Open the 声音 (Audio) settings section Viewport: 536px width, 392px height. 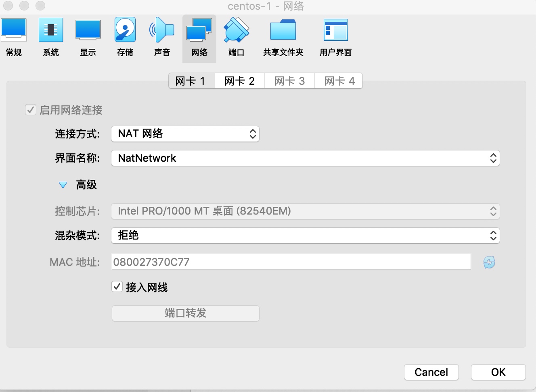pyautogui.click(x=162, y=37)
